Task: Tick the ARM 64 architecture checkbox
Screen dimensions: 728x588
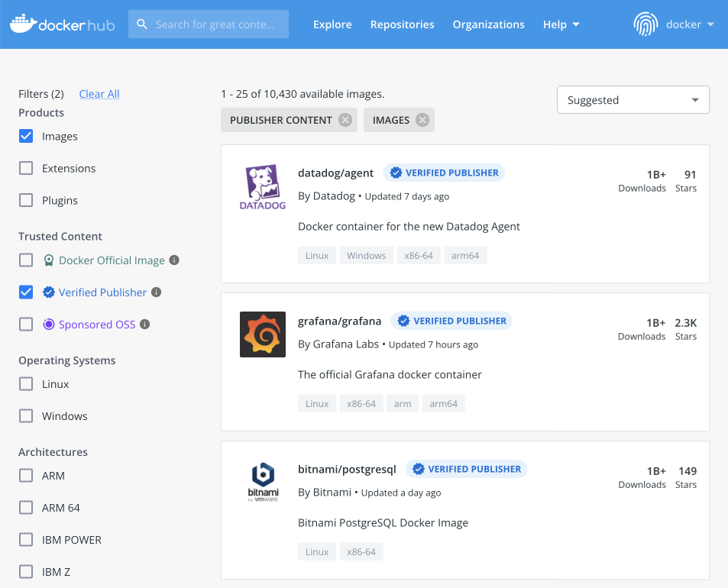Action: (26, 508)
